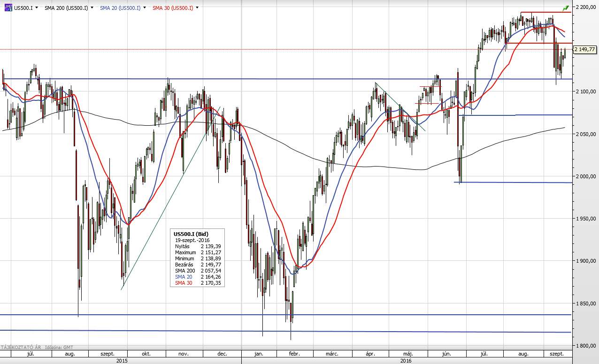Click the purple CFD instrument icon
Image resolution: width=599 pixels, height=364 pixels.
[8, 8]
